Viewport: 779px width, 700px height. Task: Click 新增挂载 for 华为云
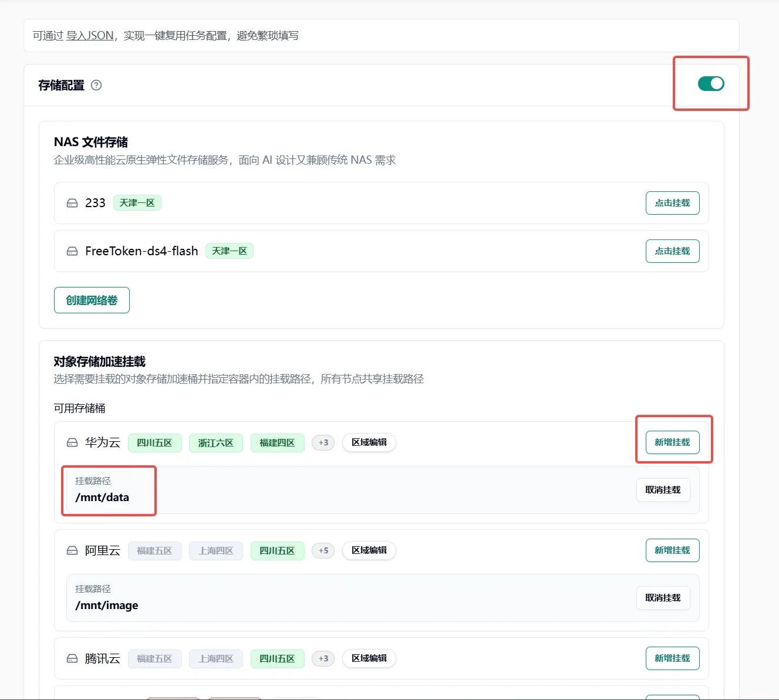673,442
